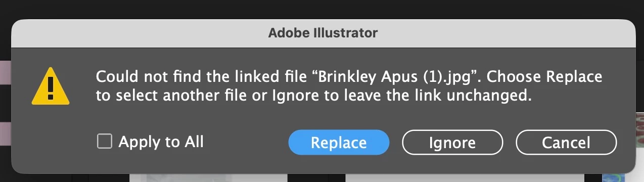Choose Replace to select another file
The width and height of the screenshot is (644, 182).
click(339, 143)
